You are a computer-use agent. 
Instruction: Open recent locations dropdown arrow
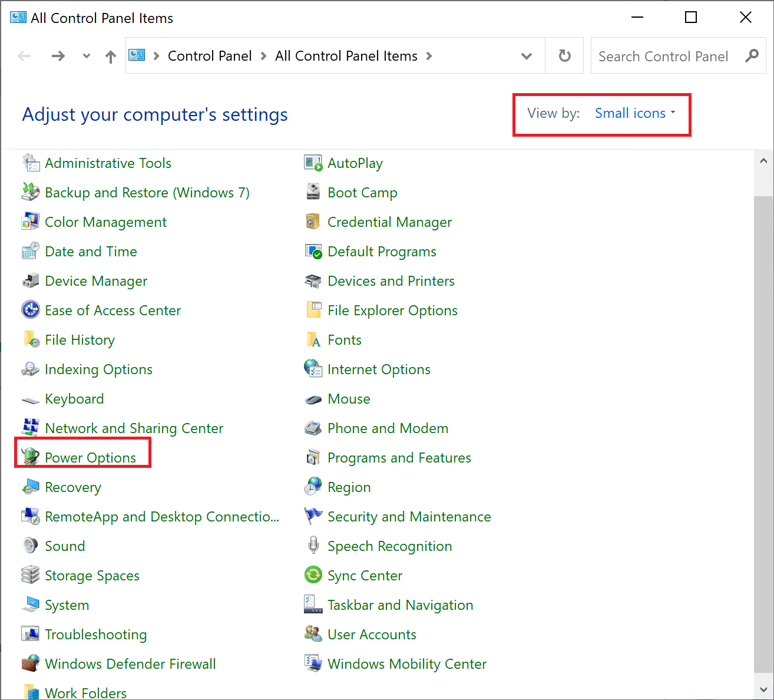click(87, 56)
